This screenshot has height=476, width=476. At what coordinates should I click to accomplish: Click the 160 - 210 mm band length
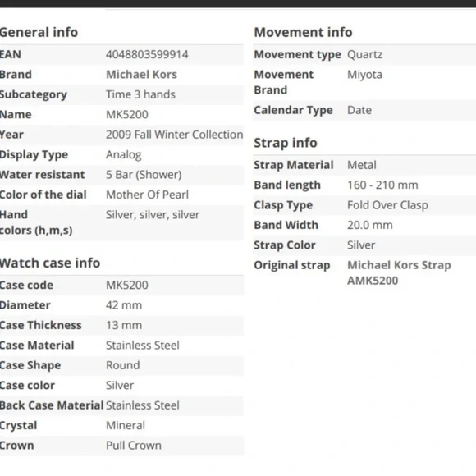[382, 185]
